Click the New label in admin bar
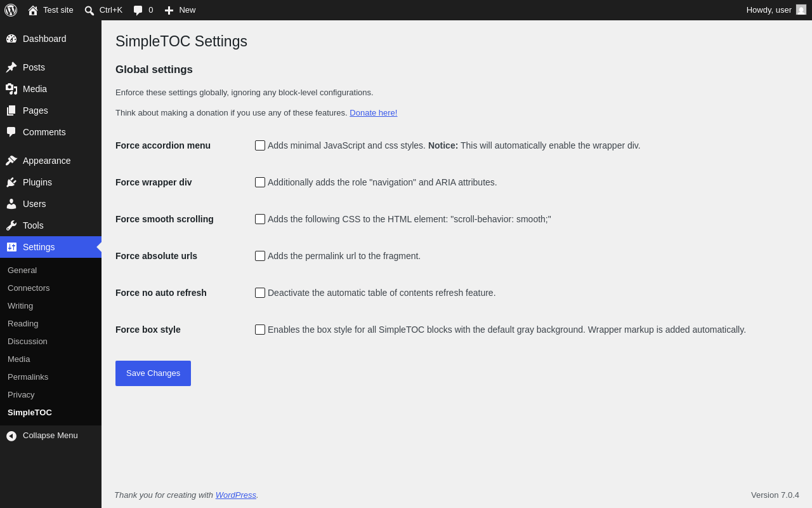Image resolution: width=812 pixels, height=508 pixels. coord(187,10)
